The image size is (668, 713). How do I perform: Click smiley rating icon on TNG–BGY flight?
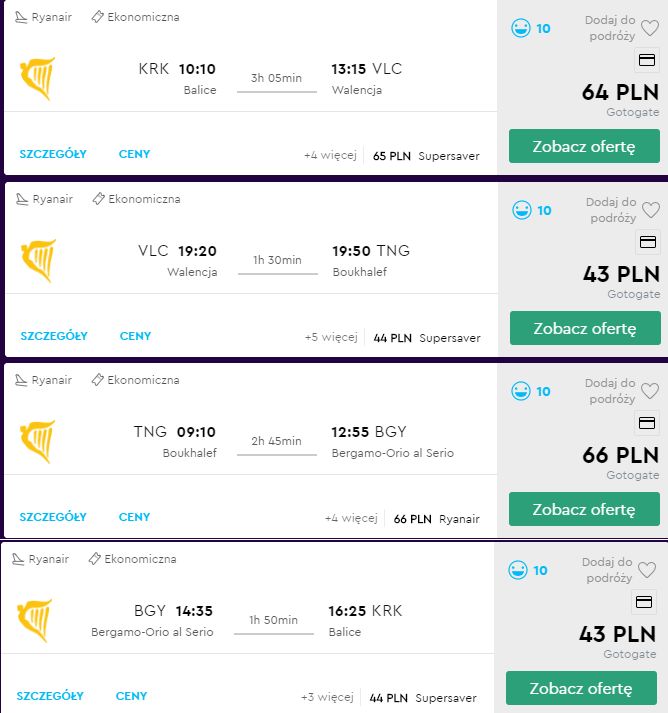pyautogui.click(x=521, y=391)
